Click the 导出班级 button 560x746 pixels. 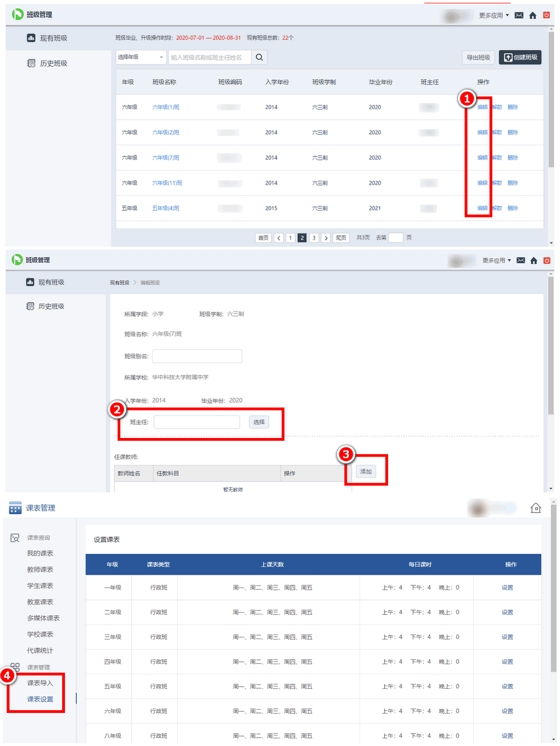478,57
